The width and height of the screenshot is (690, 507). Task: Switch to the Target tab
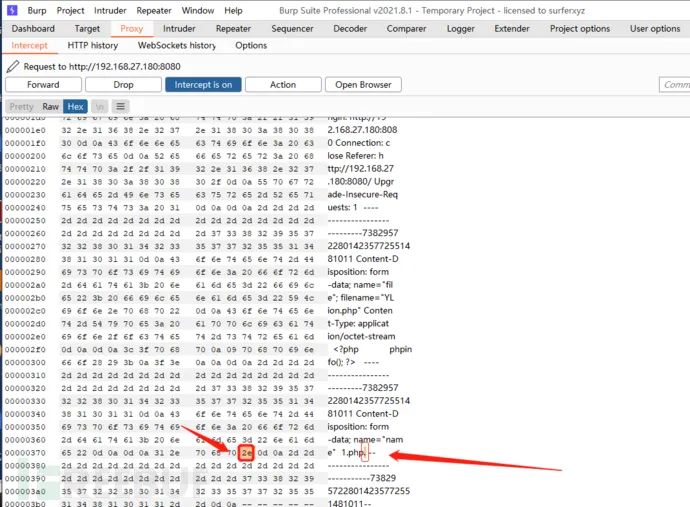(87, 29)
